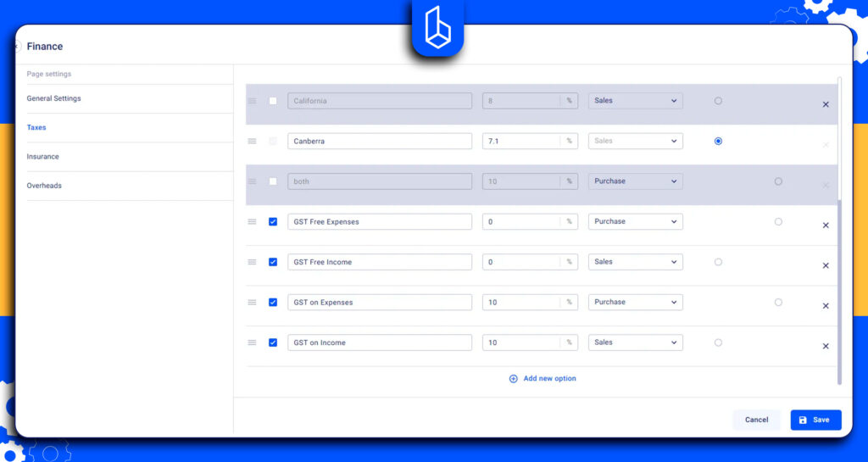Open GST Free Expenses type dropdown
This screenshot has width=868, height=462.
(636, 222)
